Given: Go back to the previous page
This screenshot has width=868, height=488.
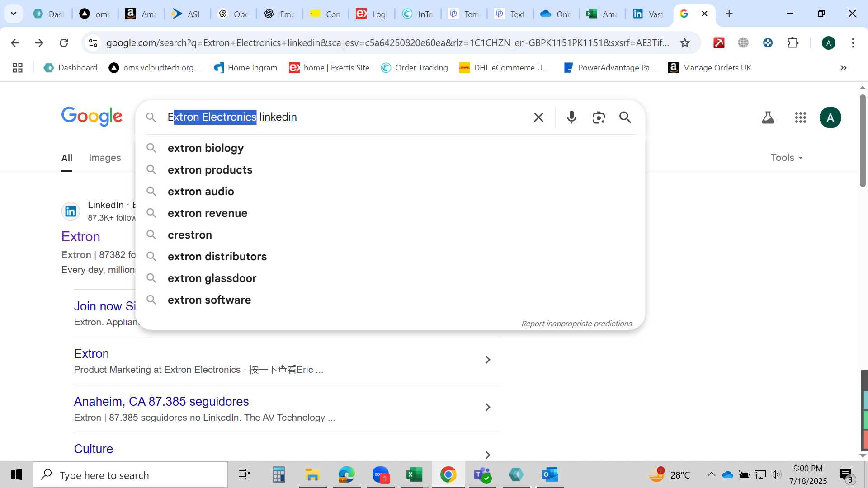Looking at the screenshot, I should 15,43.
